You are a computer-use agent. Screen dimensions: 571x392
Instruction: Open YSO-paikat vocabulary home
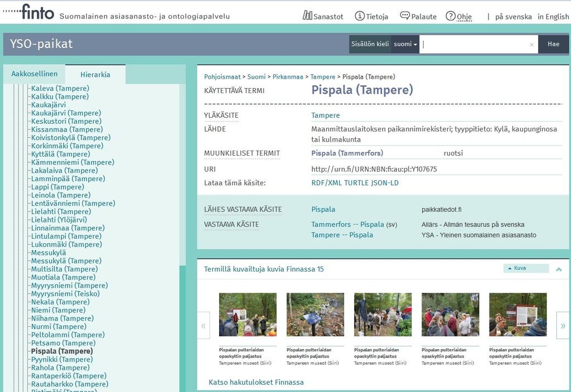click(x=41, y=43)
